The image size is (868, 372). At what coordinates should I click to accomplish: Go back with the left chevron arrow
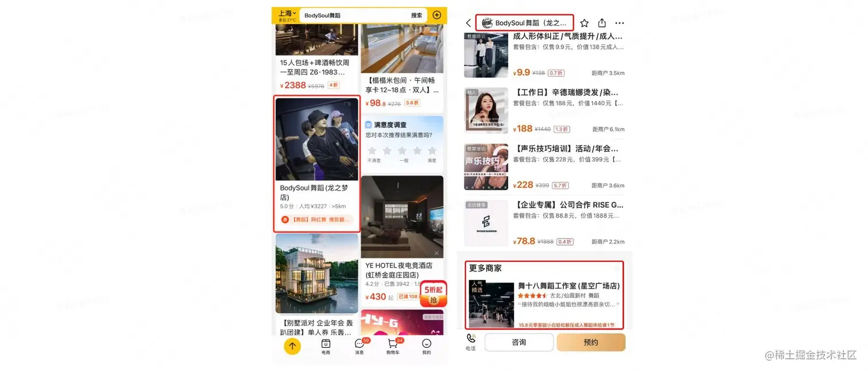coord(468,23)
